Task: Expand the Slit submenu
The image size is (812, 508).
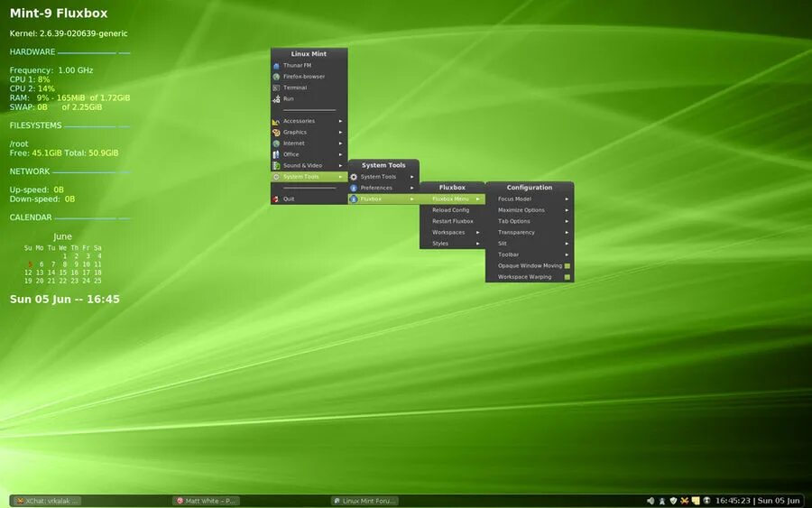Action: click(x=530, y=244)
